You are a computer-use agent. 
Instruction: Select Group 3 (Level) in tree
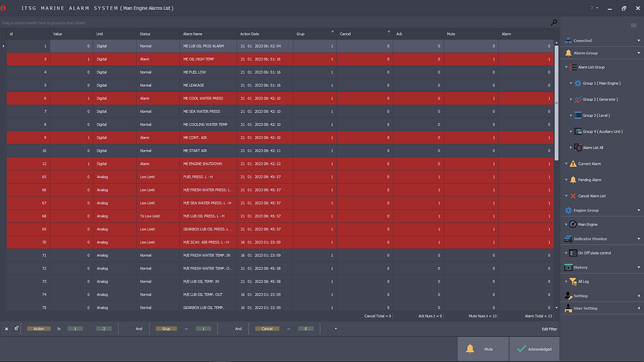596,116
